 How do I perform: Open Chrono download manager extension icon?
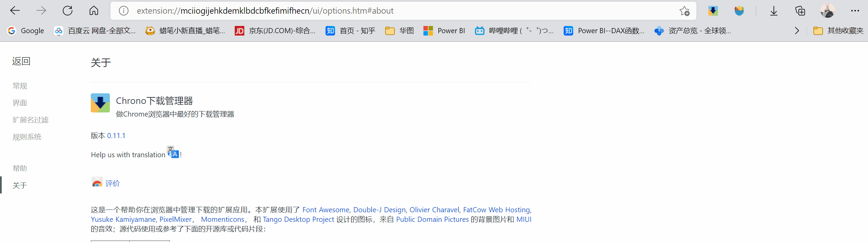(x=713, y=11)
